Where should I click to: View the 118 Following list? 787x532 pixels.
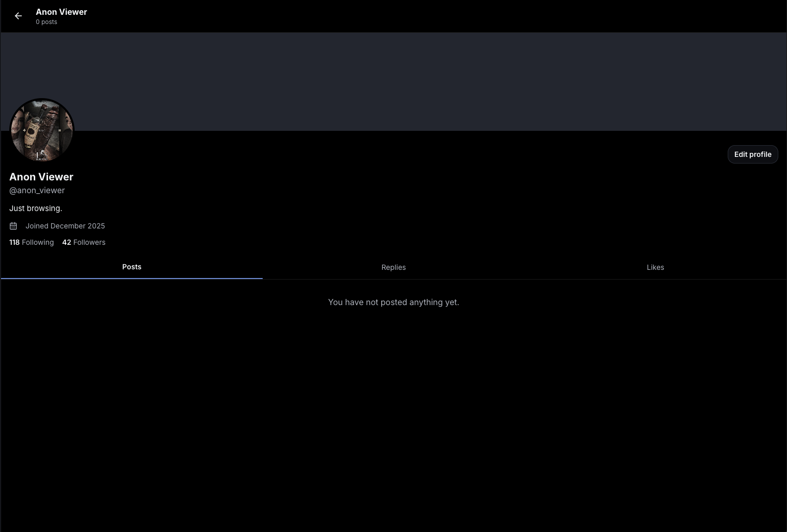32,242
